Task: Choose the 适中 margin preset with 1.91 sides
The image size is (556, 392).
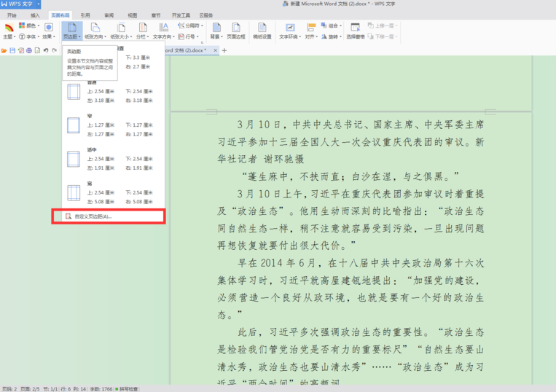Action: (113, 159)
